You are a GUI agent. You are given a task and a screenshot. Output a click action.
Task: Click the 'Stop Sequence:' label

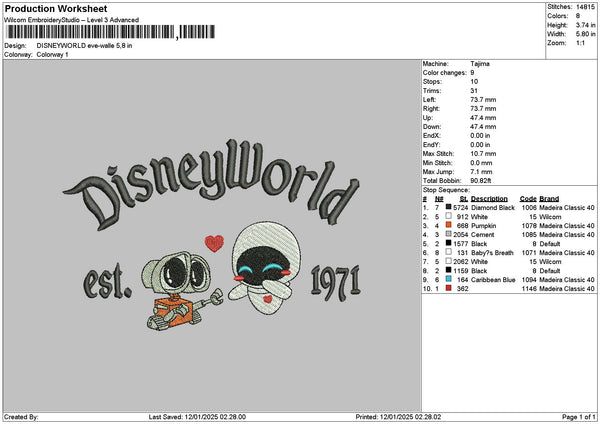tap(446, 190)
